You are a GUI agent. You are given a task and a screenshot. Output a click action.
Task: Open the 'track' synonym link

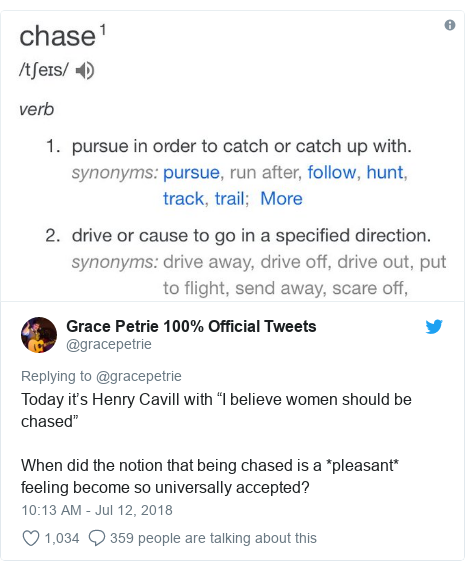pyautogui.click(x=183, y=199)
